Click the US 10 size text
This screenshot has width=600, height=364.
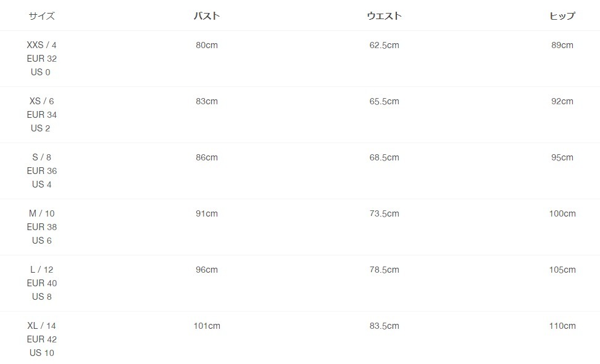[42, 353]
